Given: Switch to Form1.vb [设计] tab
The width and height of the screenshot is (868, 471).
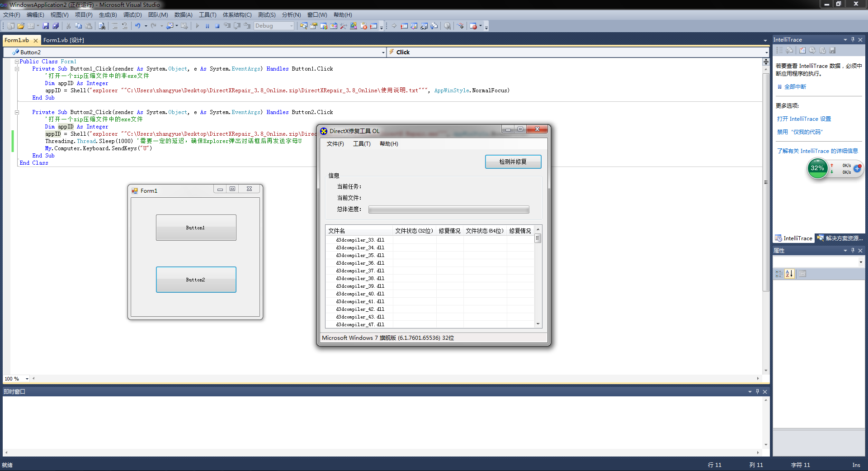Looking at the screenshot, I should point(64,40).
